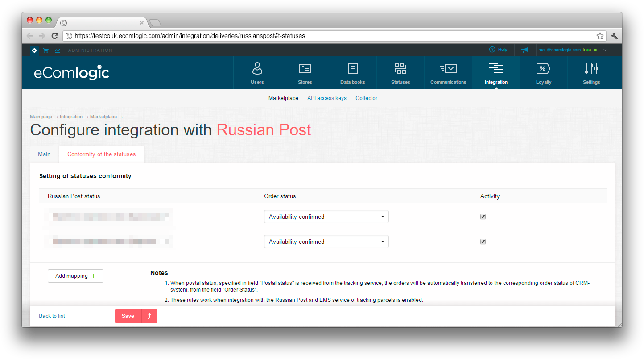Click mail@ecomlogic.com account label
This screenshot has width=644, height=359.
coord(559,50)
